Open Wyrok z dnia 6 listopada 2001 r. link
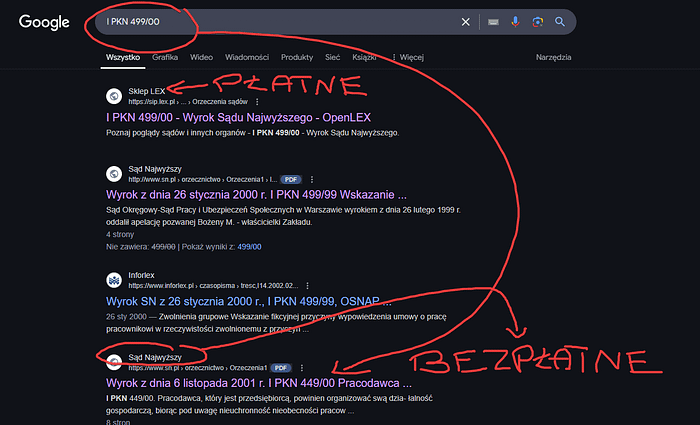 click(259, 383)
